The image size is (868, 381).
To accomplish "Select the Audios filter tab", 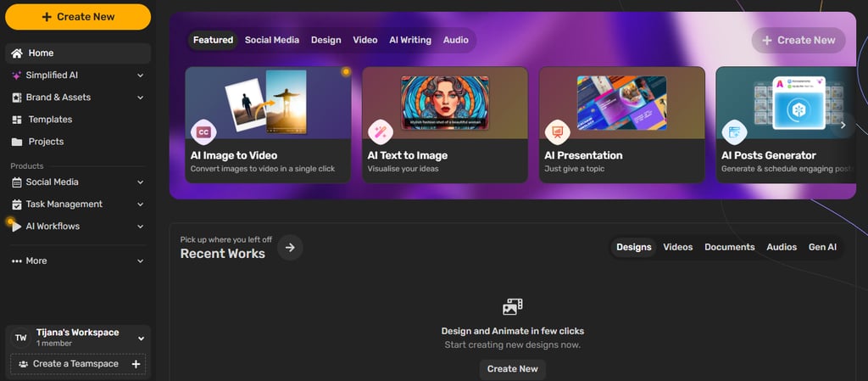I will point(782,247).
